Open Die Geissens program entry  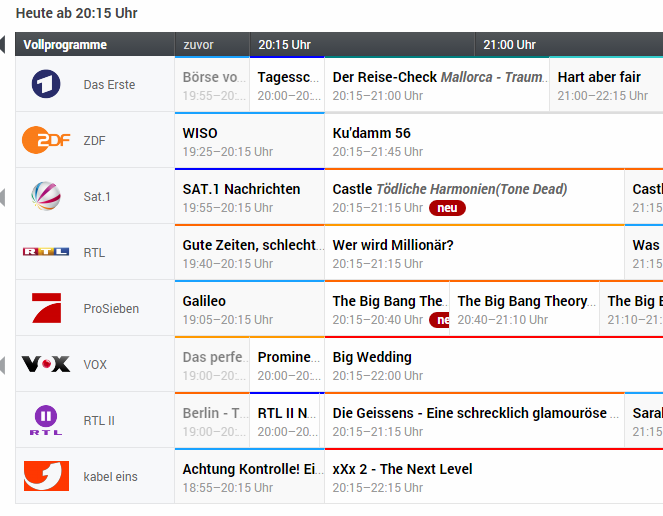click(474, 421)
